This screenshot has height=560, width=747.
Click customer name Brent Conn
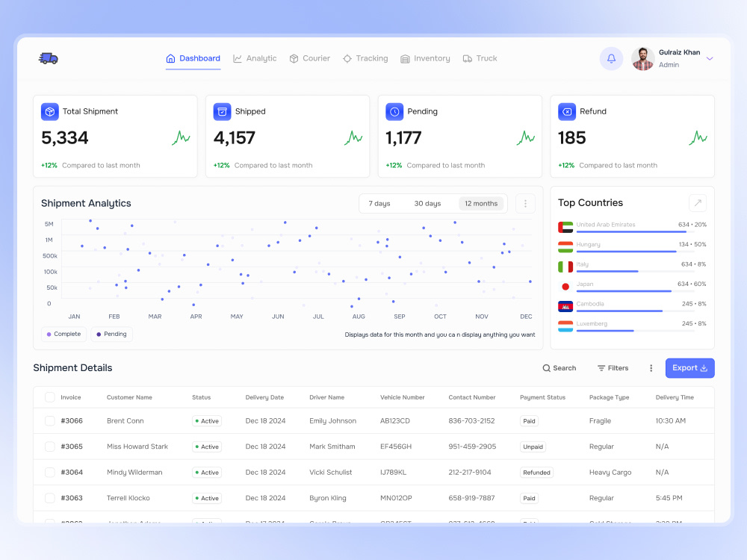[125, 421]
